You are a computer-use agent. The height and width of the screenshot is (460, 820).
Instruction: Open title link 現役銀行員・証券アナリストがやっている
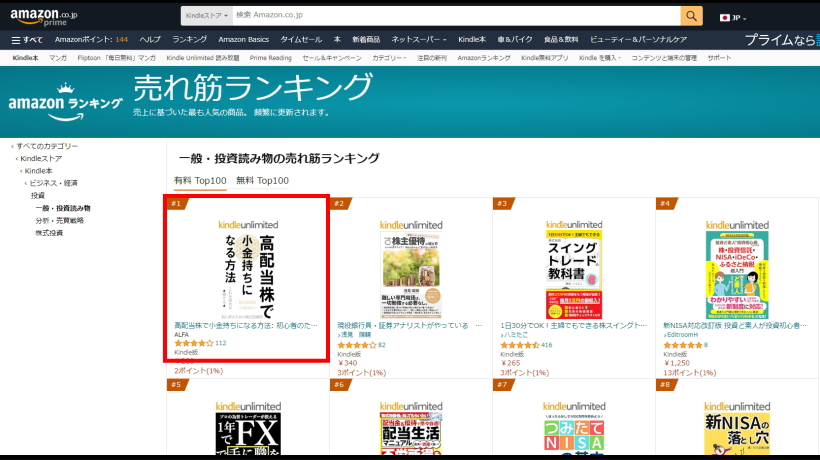pos(409,326)
